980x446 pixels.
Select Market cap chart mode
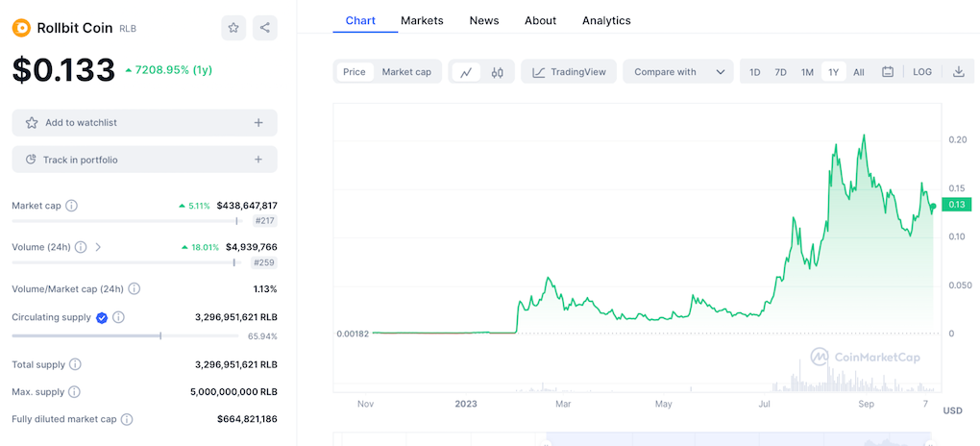(406, 72)
